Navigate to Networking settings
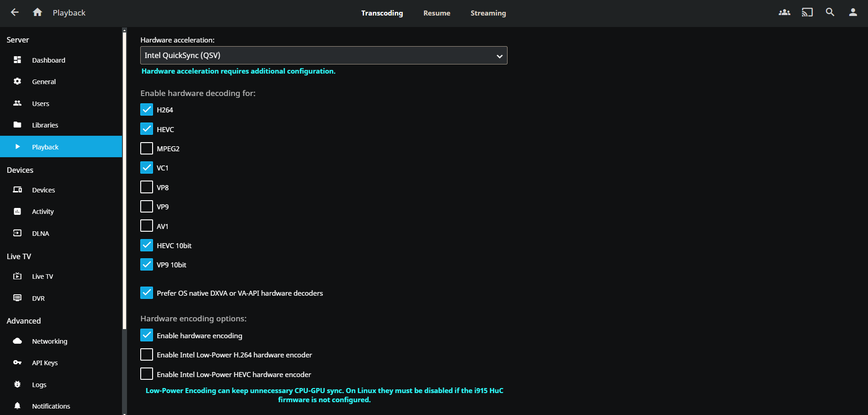The width and height of the screenshot is (868, 415). pyautogui.click(x=49, y=341)
